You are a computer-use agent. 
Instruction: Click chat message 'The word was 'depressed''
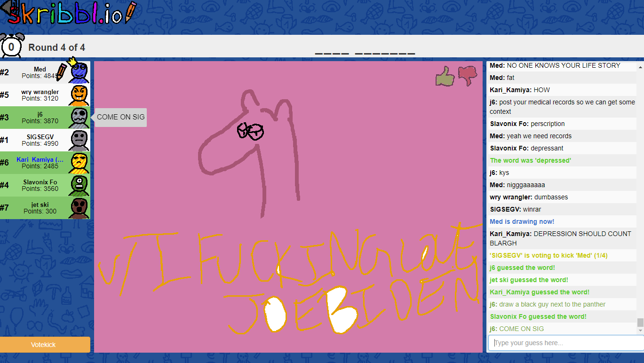(531, 160)
